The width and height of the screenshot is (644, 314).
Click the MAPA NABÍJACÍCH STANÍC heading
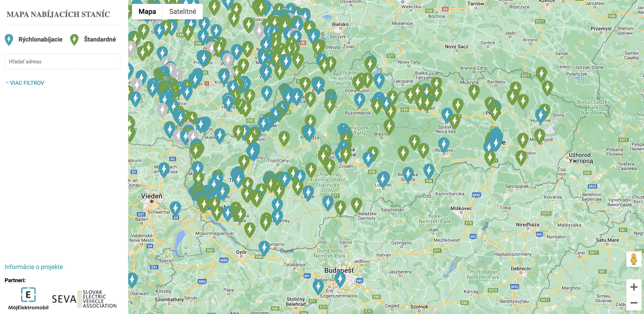tap(58, 14)
